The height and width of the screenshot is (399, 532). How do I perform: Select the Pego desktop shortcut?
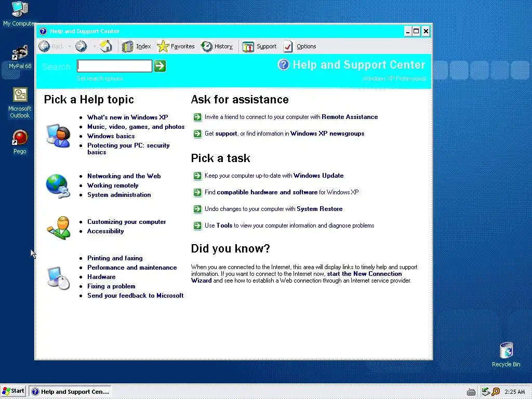pos(20,142)
